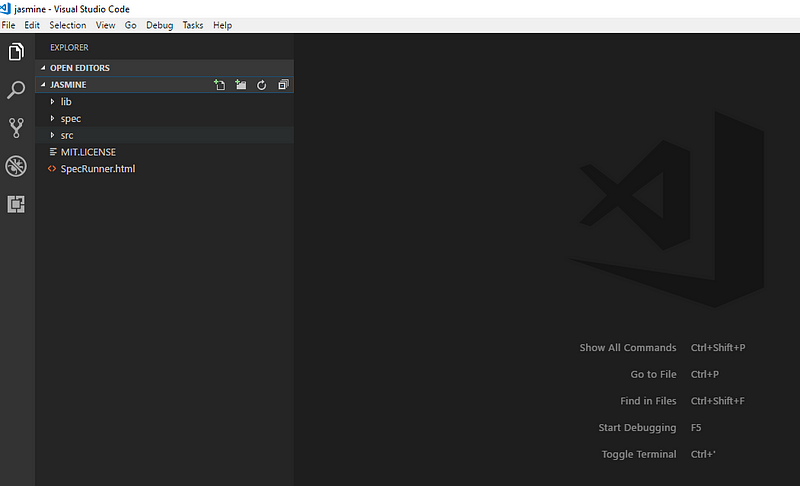Open the Tasks menu
This screenshot has height=486, width=800.
click(193, 25)
